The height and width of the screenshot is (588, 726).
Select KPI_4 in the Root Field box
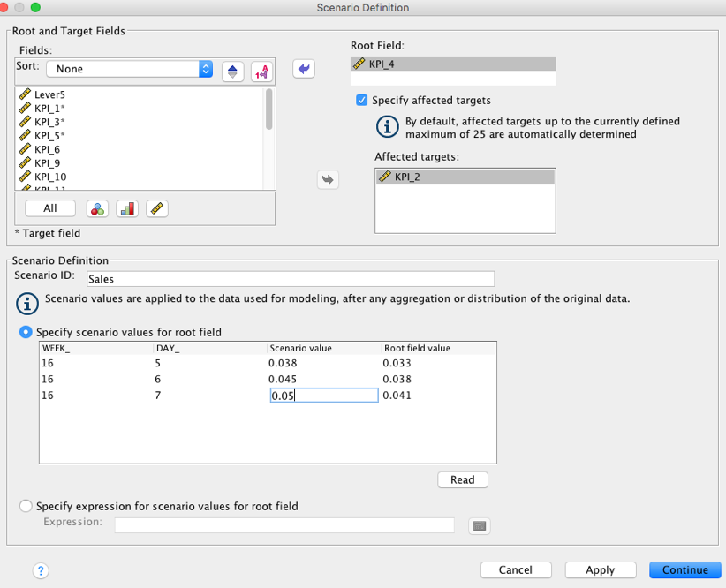[453, 64]
